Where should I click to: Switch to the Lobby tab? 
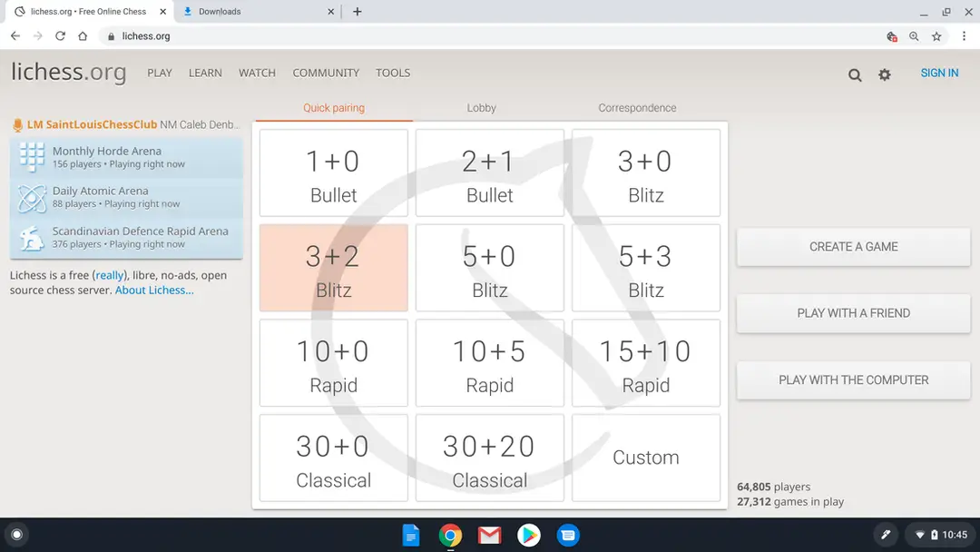(481, 107)
